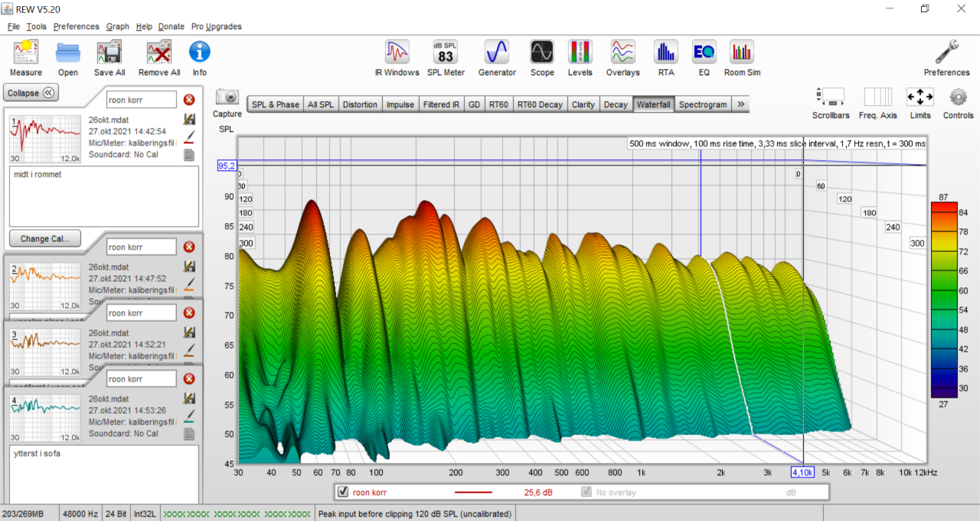Screen dimensions: 980x521
Task: Delete the first measurement with red X
Action: coord(189,100)
